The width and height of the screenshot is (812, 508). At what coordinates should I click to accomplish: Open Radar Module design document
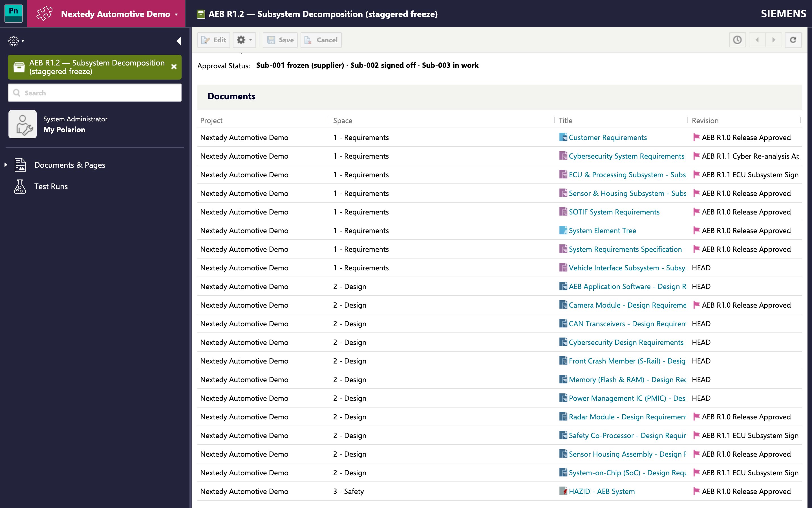[627, 417]
